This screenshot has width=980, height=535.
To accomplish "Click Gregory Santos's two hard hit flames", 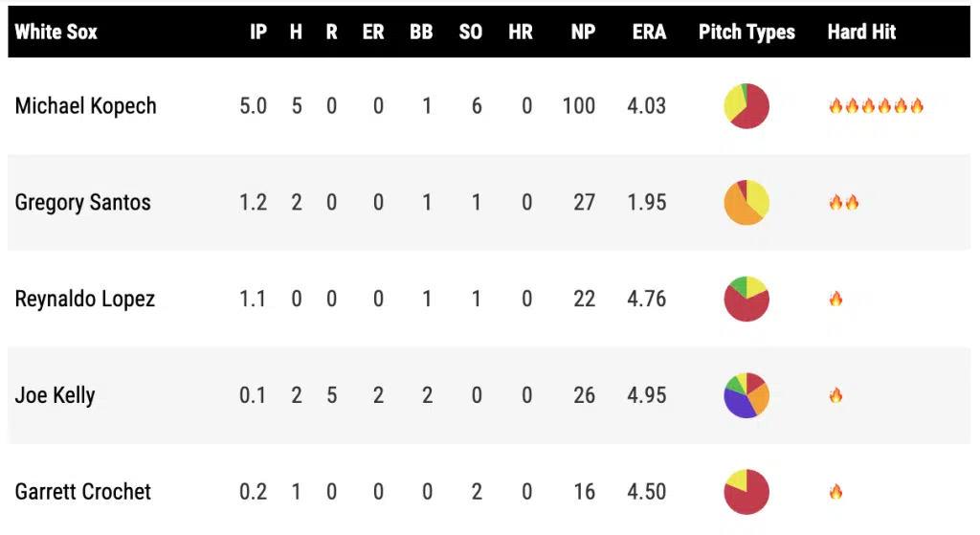I will pyautogui.click(x=843, y=203).
